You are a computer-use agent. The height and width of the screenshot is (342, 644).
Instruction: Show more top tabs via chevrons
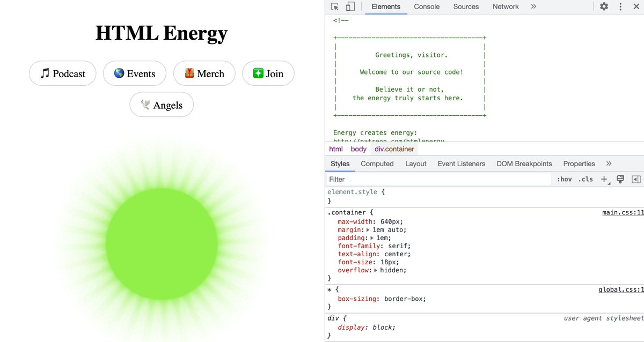click(533, 6)
